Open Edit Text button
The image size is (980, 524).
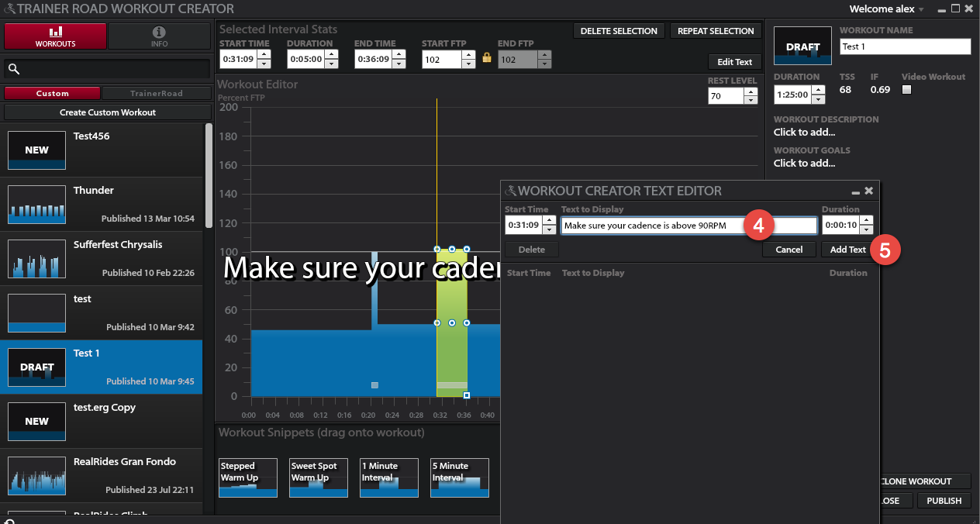click(x=735, y=62)
